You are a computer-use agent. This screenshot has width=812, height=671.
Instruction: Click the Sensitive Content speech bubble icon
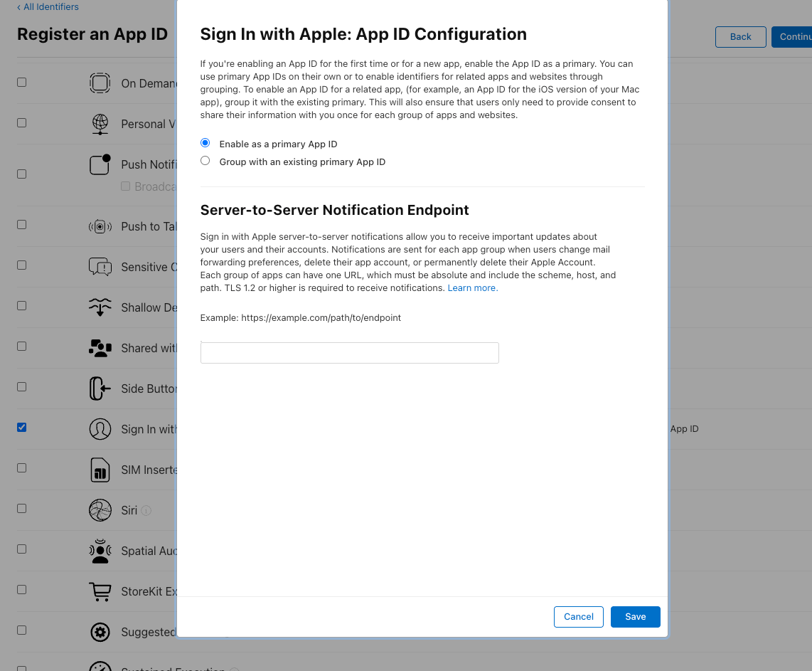(x=100, y=267)
